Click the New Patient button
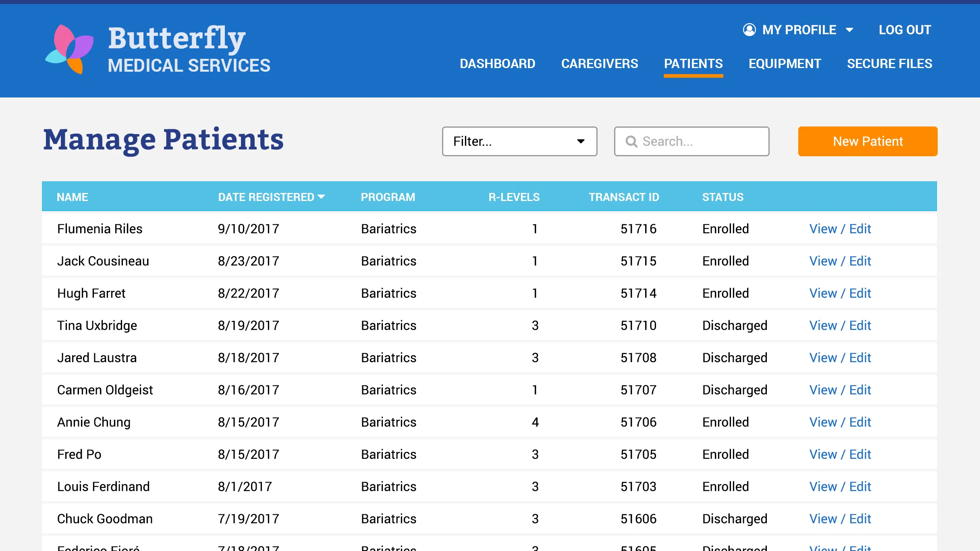Screen dimensions: 980x551 coord(867,141)
